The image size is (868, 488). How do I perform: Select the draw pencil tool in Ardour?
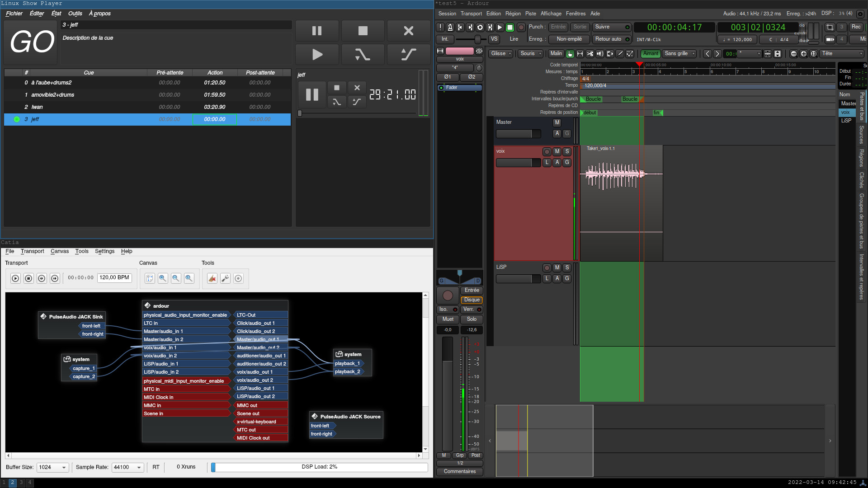(x=620, y=54)
